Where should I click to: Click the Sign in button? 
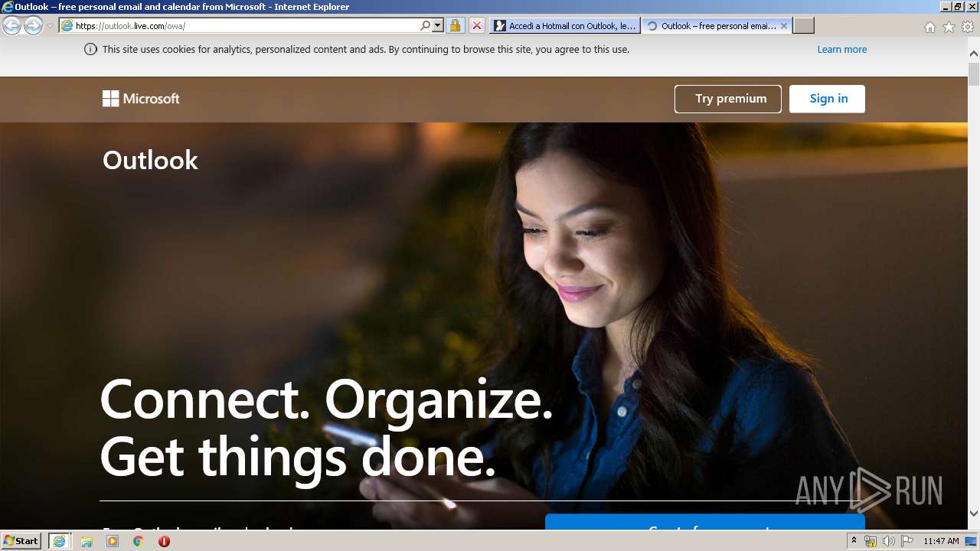[x=827, y=99]
